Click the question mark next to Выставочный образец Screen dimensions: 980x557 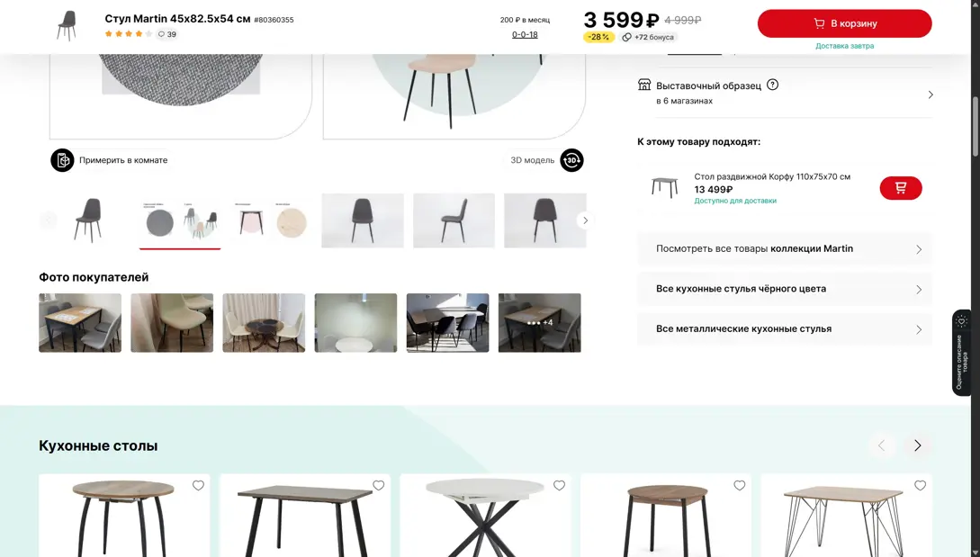pyautogui.click(x=772, y=85)
